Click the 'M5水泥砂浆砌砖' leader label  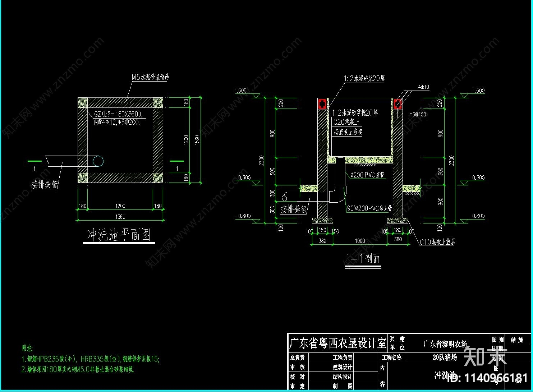[x=150, y=77]
